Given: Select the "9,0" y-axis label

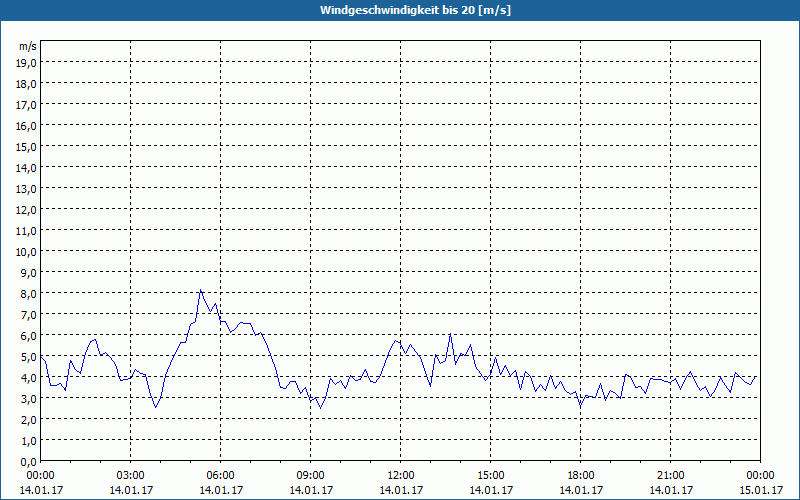Looking at the screenshot, I should (29, 273).
